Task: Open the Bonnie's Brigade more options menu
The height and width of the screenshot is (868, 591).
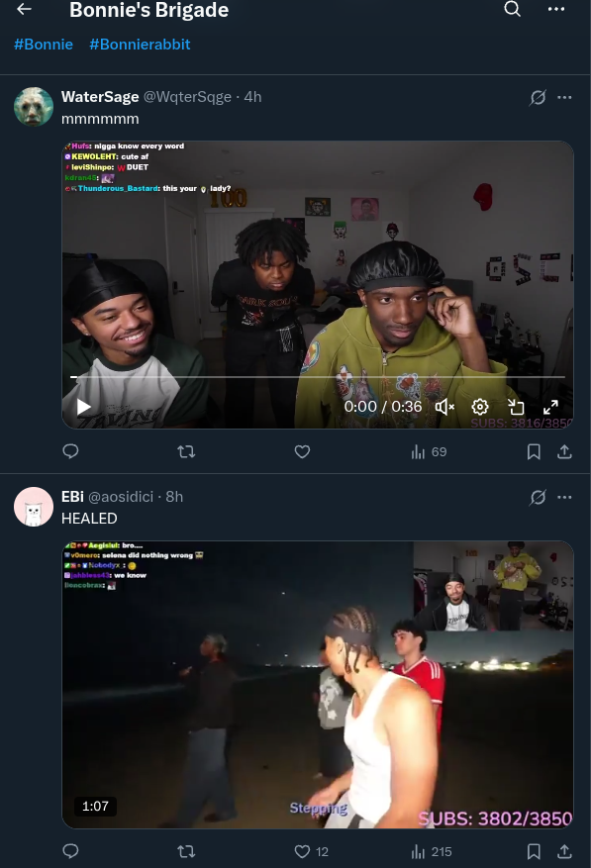Action: 556,9
